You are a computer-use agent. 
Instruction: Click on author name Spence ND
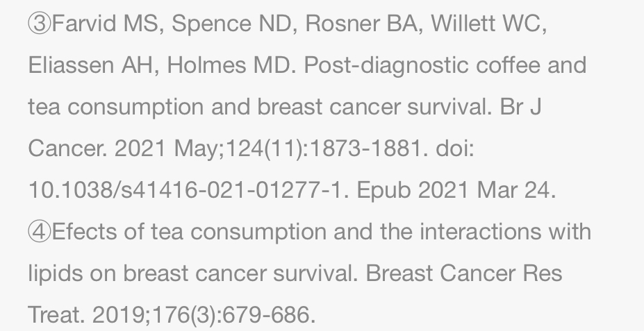pyautogui.click(x=231, y=24)
